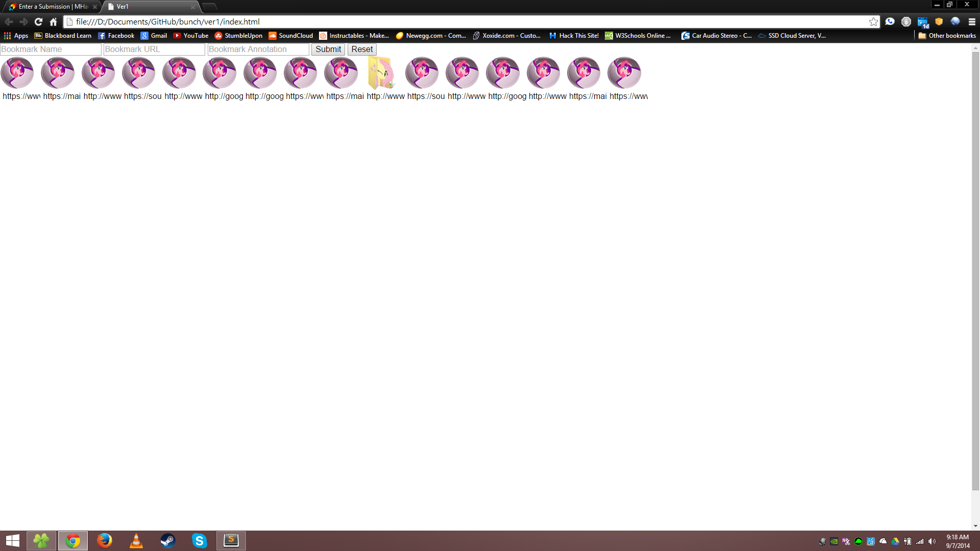Click system tray volume icon
This screenshot has height=551, width=980.
click(x=932, y=541)
